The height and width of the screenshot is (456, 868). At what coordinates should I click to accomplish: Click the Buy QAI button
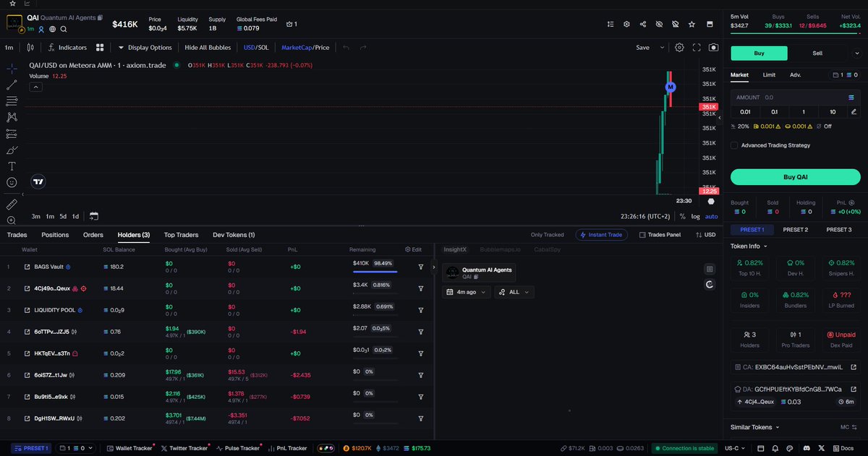(795, 177)
